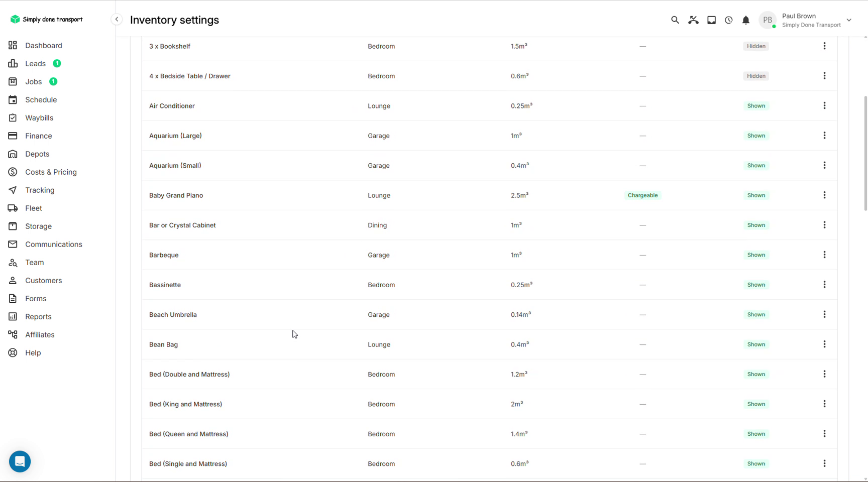Open options menu for Bar or Crystal Cabinet
Screen dimensions: 868x482
coord(824,225)
